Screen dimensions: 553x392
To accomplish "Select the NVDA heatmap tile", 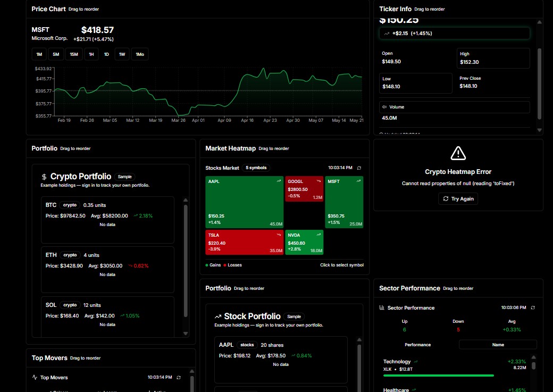I will pyautogui.click(x=304, y=242).
